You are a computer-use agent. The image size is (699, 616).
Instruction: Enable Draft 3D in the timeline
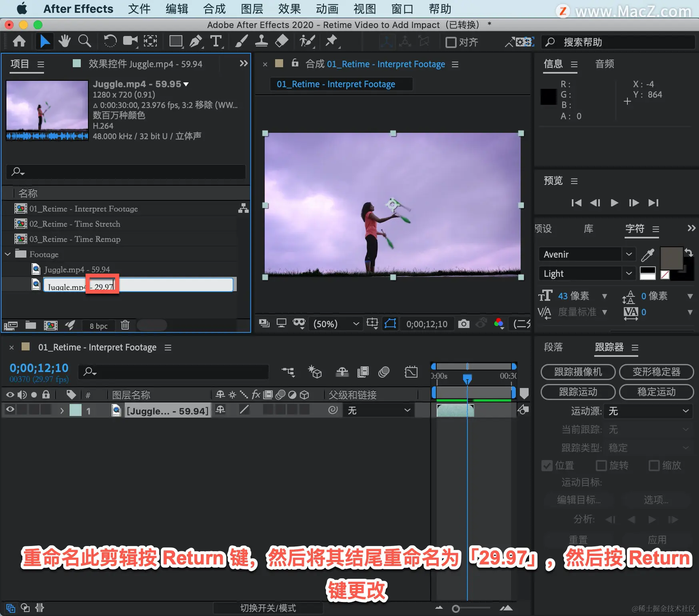[315, 372]
